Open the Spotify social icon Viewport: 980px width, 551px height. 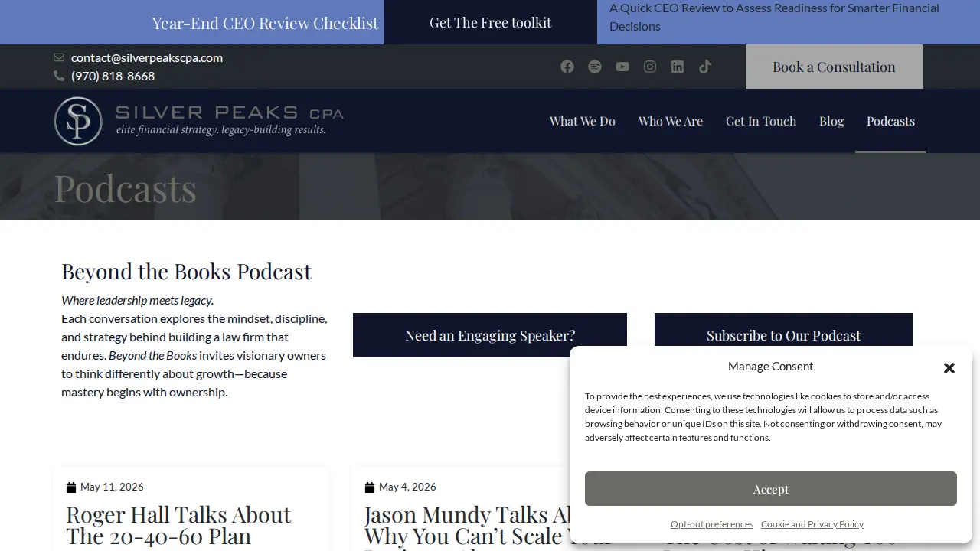click(595, 67)
